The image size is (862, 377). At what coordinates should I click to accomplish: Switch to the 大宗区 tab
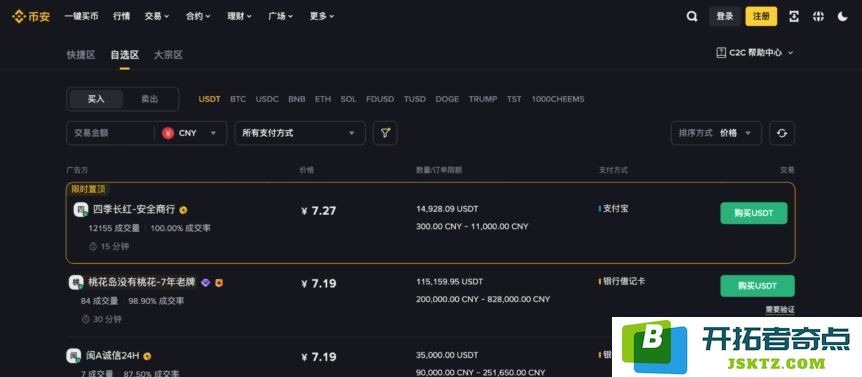tap(168, 55)
